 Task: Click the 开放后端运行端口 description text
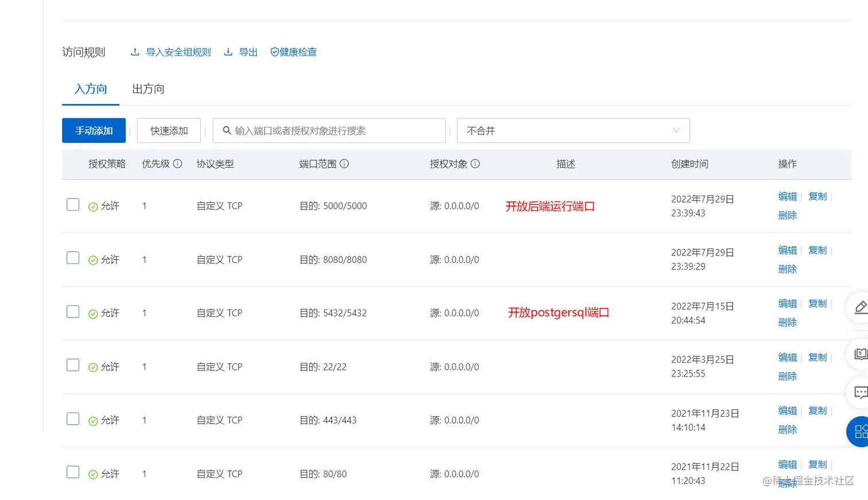pyautogui.click(x=550, y=206)
